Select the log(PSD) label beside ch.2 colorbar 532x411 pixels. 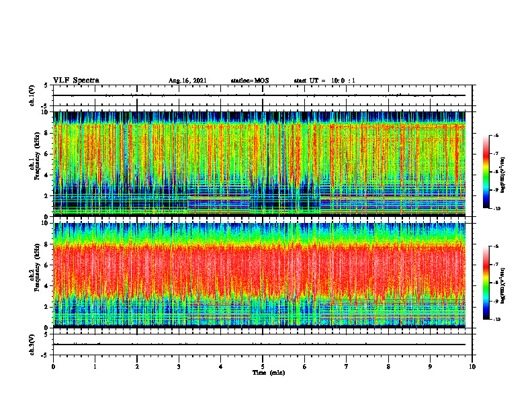click(x=503, y=285)
